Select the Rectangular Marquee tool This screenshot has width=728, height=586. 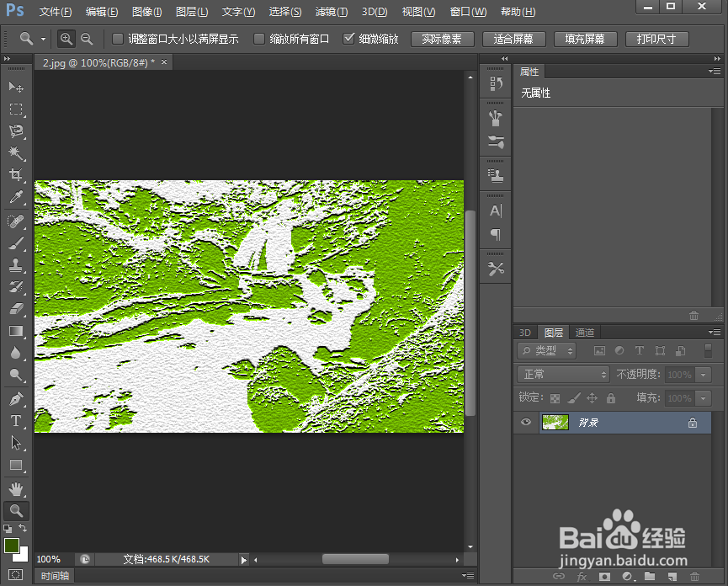click(x=16, y=109)
